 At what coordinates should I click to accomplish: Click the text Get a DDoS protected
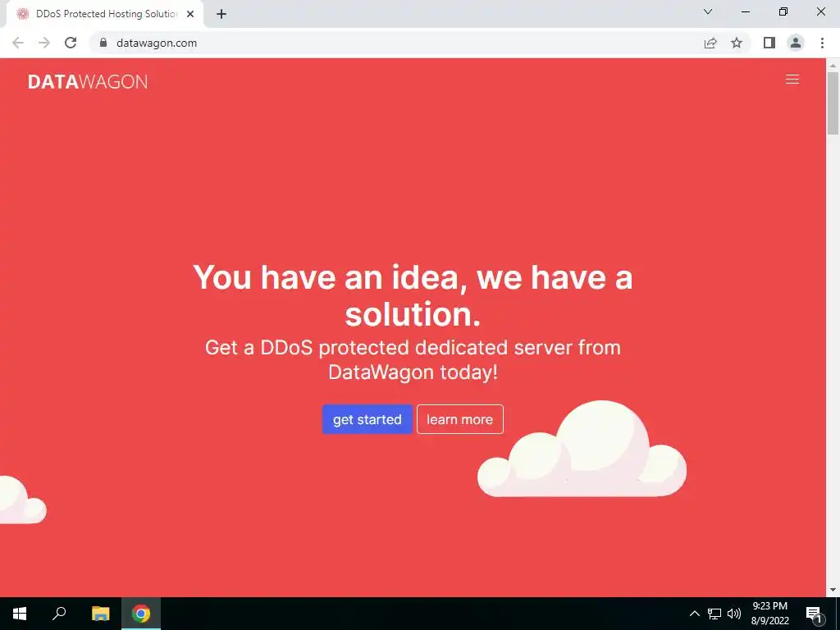[x=413, y=359]
